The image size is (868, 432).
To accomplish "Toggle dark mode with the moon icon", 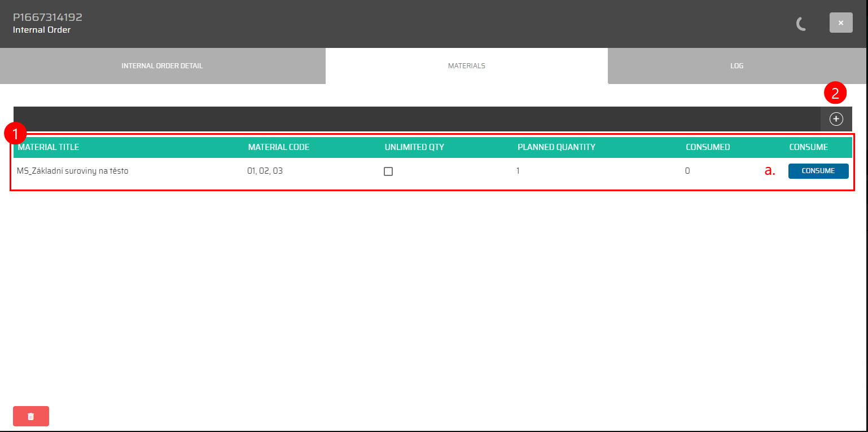I will click(800, 24).
